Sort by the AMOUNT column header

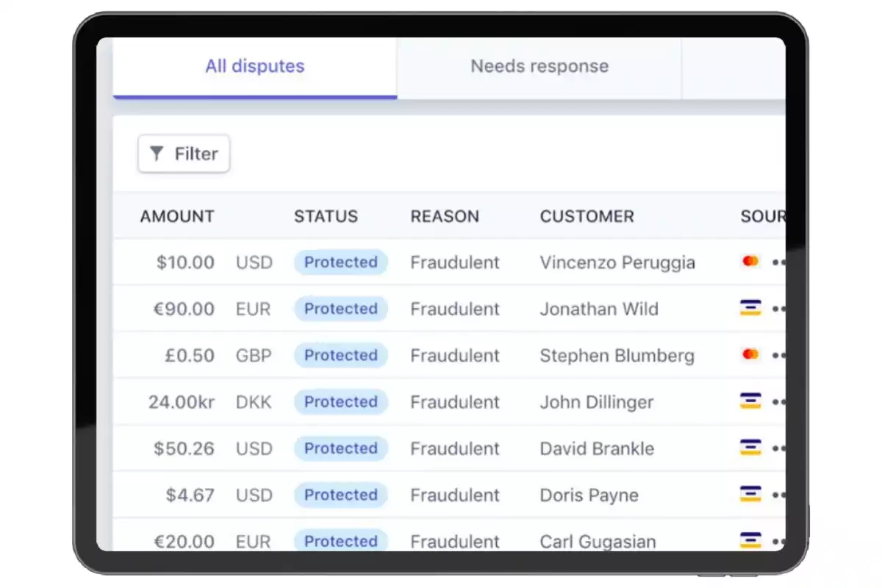pos(177,216)
